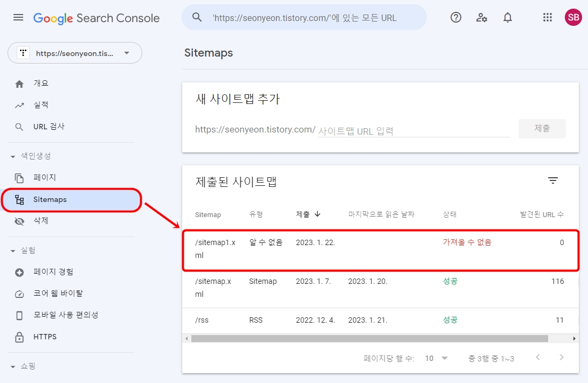Click the user management icon
588x383 pixels.
481,18
